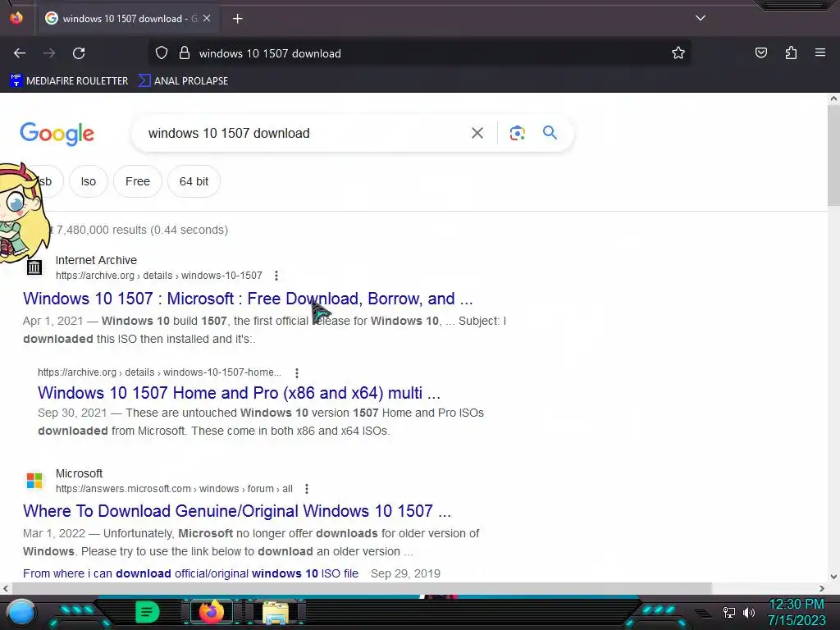Open network status in system tray
Image resolution: width=840 pixels, height=630 pixels.
728,612
